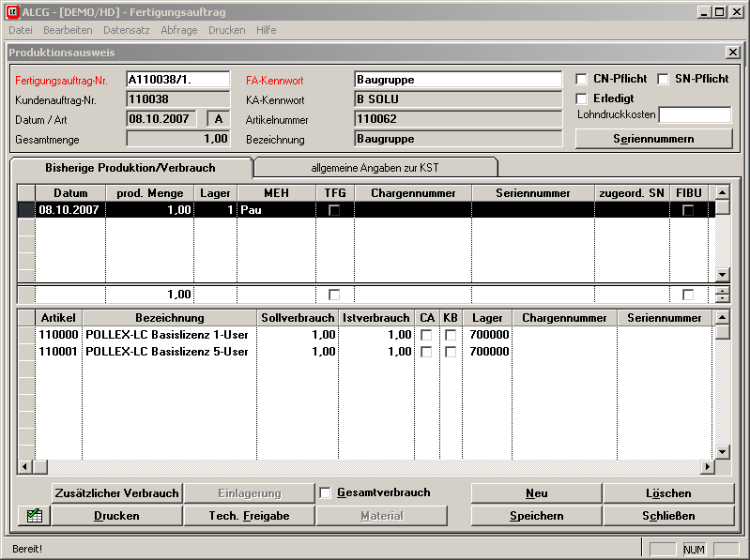Toggle CA checkbox for article 110000
This screenshot has height=560, width=750.
[426, 335]
